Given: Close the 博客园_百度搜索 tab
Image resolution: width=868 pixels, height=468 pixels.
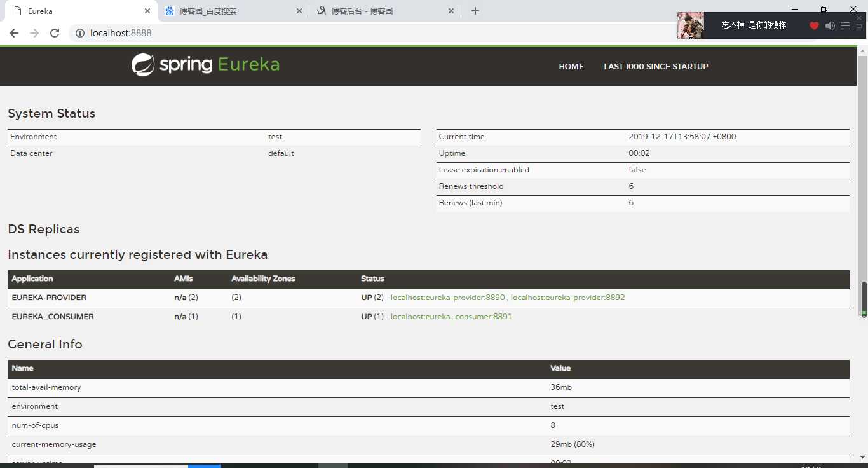Looking at the screenshot, I should 300,11.
